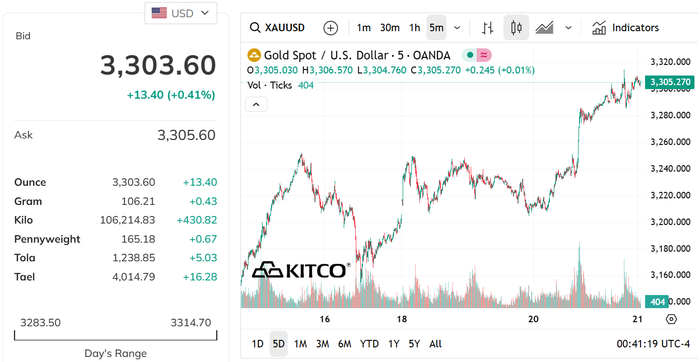Screen dimensions: 700x362
Task: Select the bars chart style icon
Action: click(488, 28)
